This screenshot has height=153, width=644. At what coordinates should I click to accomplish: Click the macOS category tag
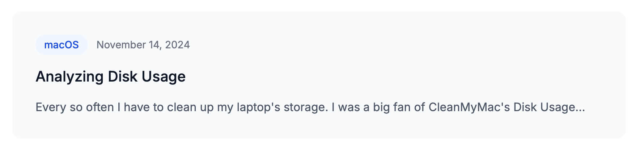[x=62, y=45]
